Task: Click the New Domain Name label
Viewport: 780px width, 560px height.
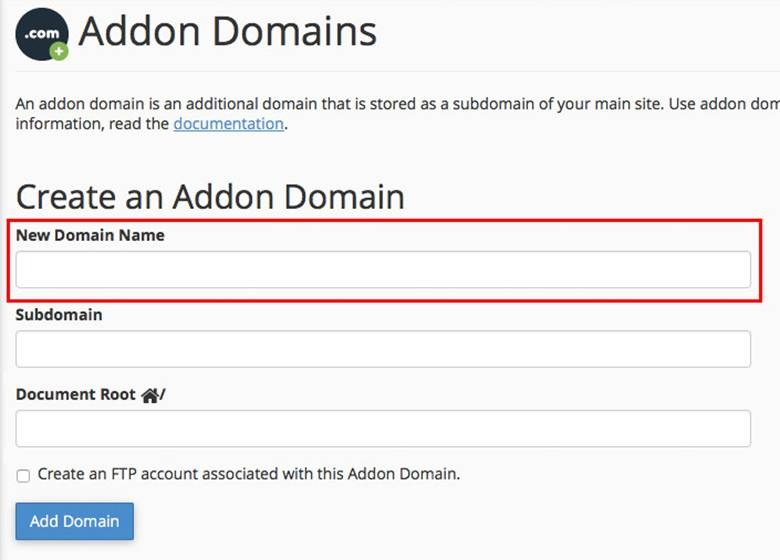Action: tap(90, 236)
